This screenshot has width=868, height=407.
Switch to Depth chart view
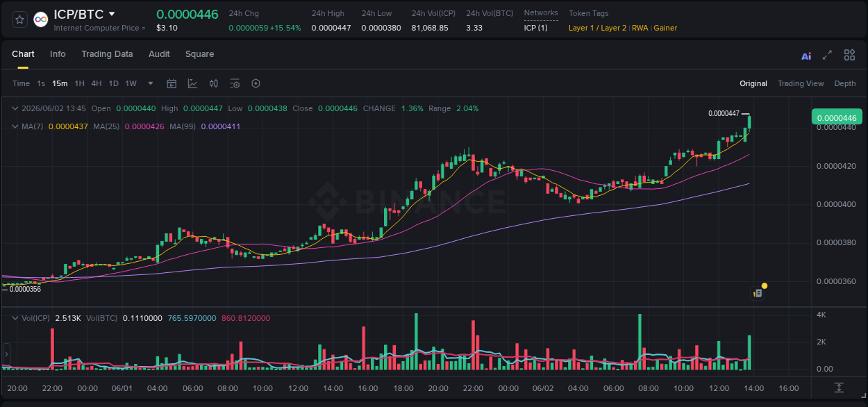point(845,83)
